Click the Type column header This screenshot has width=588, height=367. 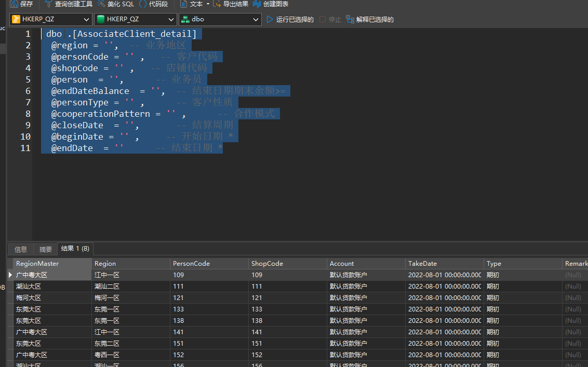[523, 264]
